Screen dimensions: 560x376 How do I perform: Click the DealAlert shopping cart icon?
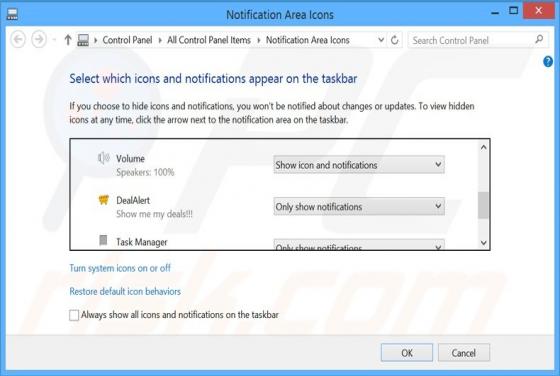click(x=104, y=200)
